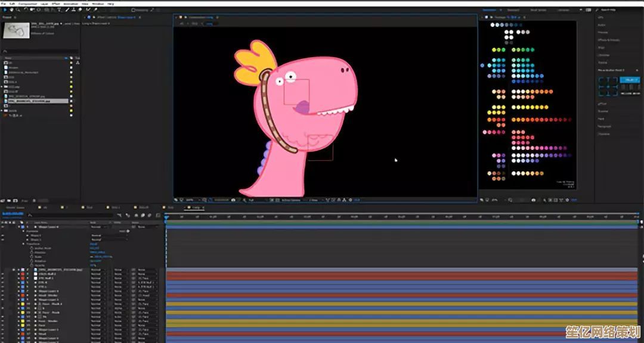The height and width of the screenshot is (343, 644).
Task: Open the Tracker panel
Action: point(602,63)
